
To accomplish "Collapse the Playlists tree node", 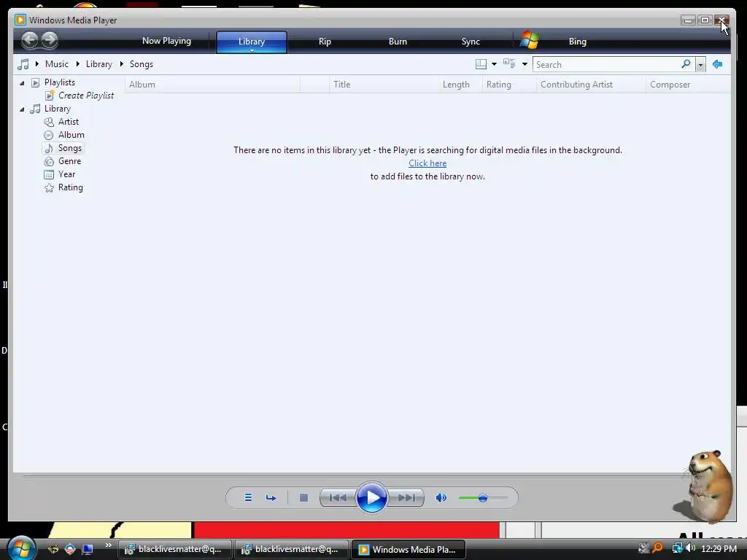I will point(22,83).
